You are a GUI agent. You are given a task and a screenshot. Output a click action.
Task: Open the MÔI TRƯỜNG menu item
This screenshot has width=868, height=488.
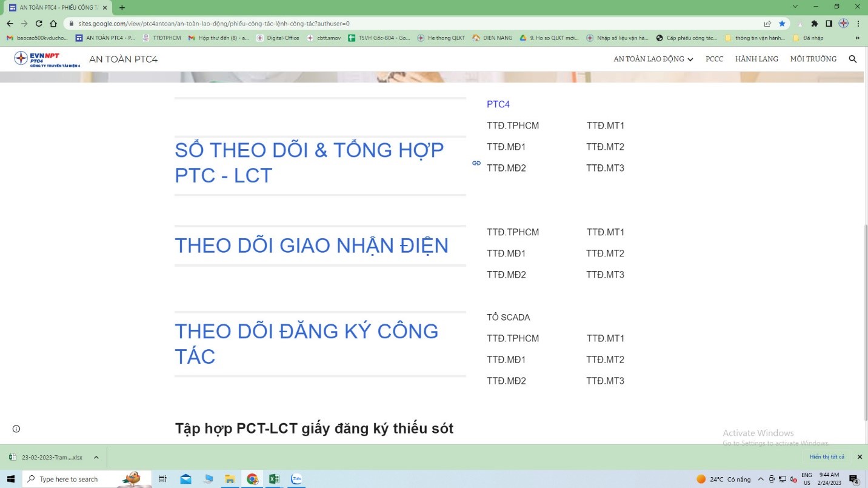pyautogui.click(x=813, y=59)
